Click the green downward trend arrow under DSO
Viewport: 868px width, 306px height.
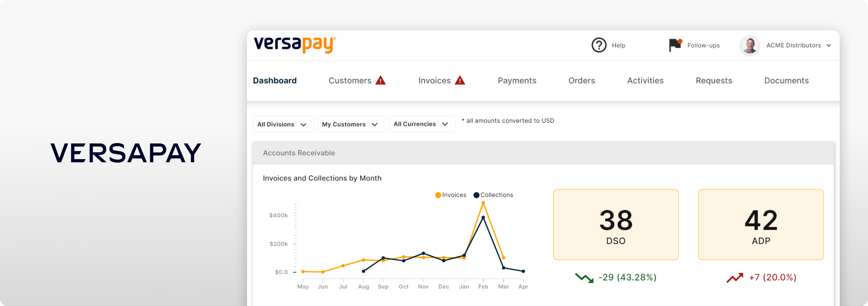584,277
